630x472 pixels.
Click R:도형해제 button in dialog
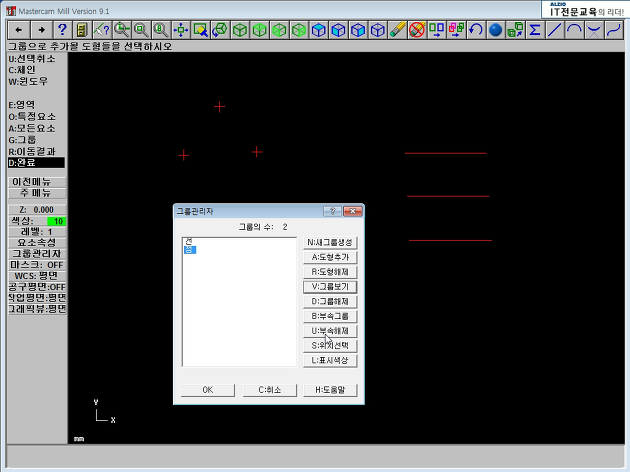330,272
